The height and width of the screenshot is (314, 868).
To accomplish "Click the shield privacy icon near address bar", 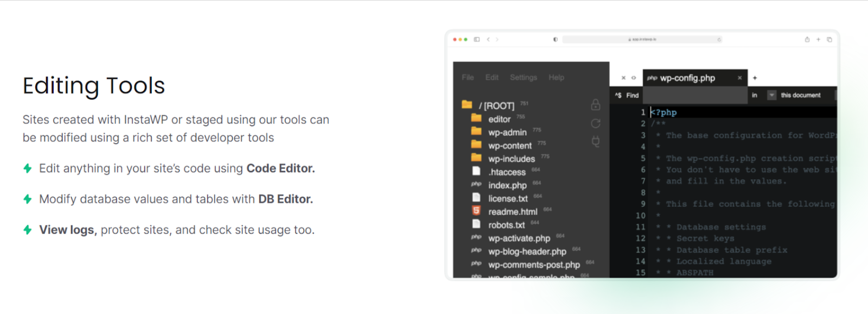I will click(x=556, y=39).
